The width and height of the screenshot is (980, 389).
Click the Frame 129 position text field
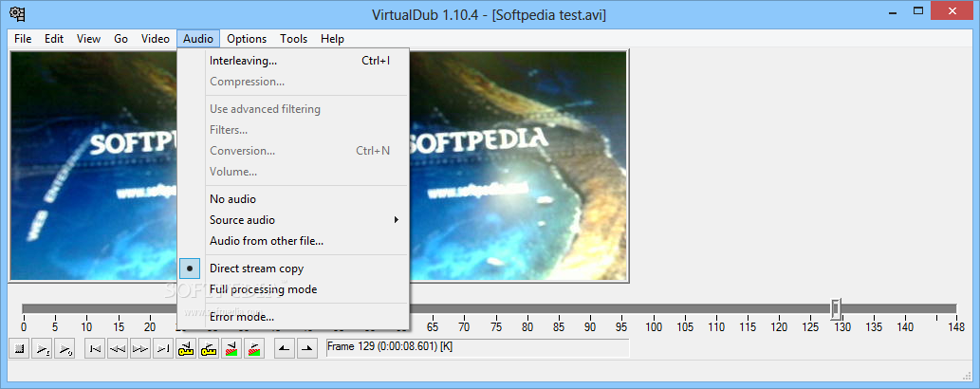(477, 347)
